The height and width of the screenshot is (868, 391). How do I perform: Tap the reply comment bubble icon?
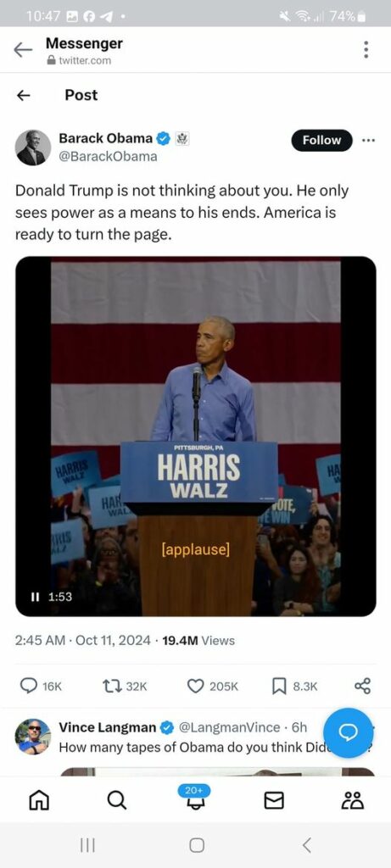pos(28,687)
